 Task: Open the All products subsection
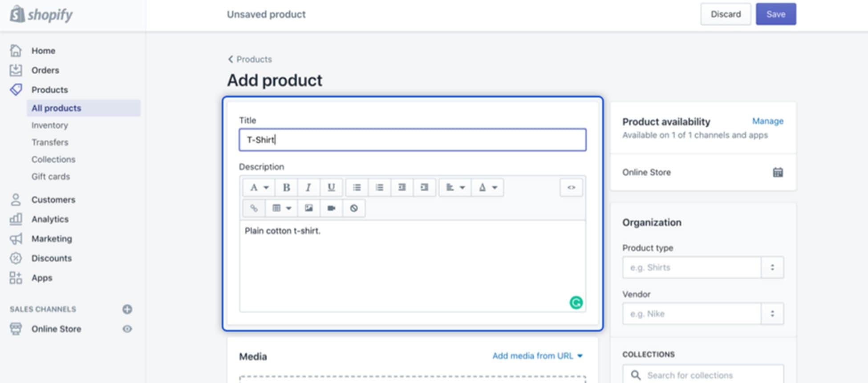point(83,108)
